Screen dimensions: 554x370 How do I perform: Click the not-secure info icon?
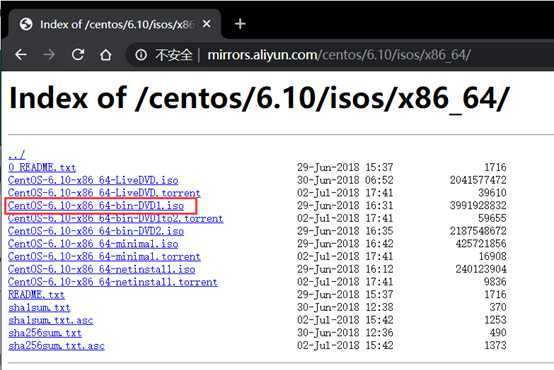click(141, 55)
